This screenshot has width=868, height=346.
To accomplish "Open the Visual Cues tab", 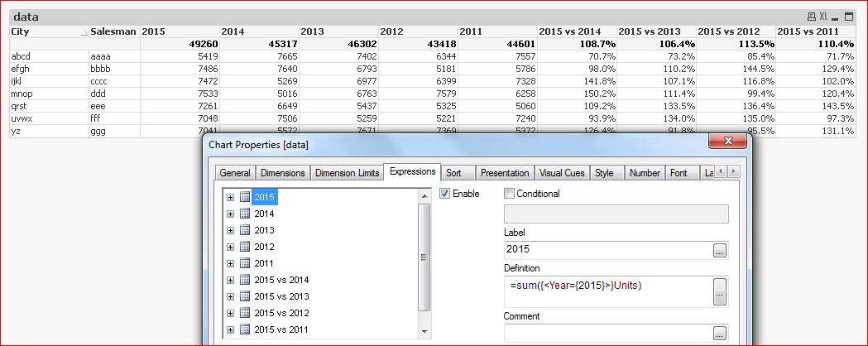I will [562, 173].
